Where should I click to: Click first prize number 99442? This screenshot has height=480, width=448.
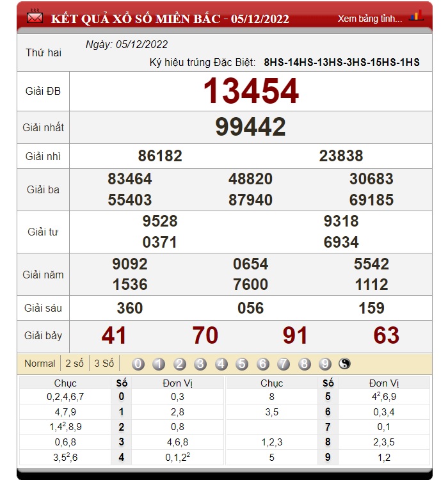[250, 127]
